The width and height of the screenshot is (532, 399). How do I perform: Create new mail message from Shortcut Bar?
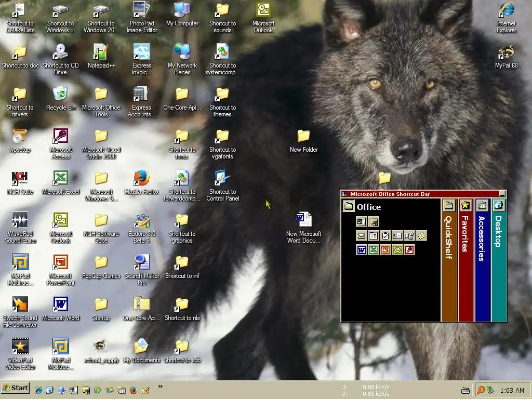(361, 235)
